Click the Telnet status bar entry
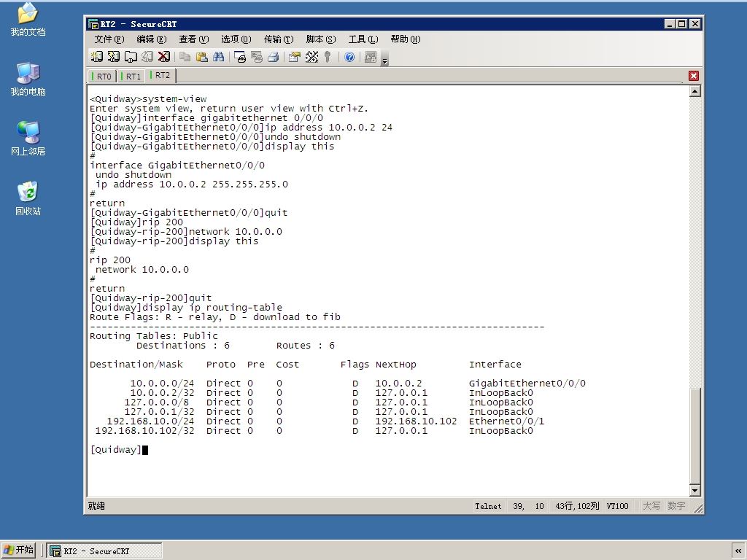The image size is (747, 560). 488,506
